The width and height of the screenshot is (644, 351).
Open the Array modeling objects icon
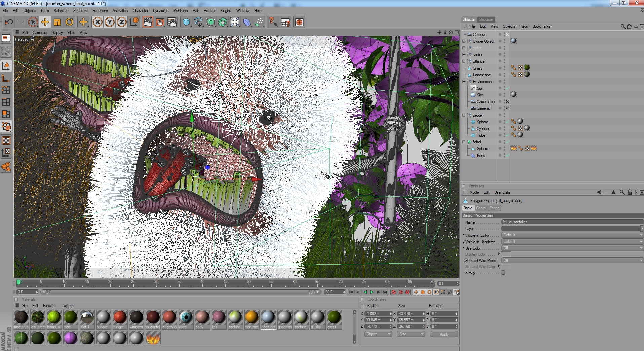coord(223,22)
